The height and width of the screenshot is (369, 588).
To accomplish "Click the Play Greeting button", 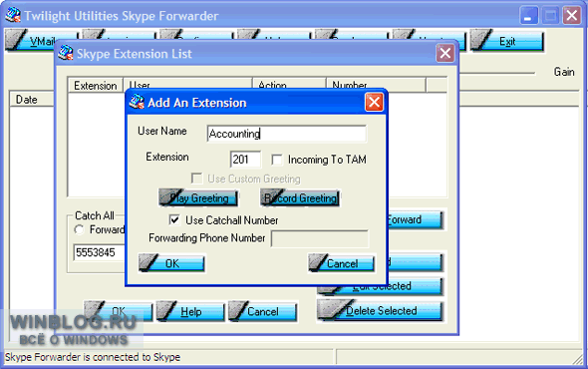I will click(x=198, y=197).
